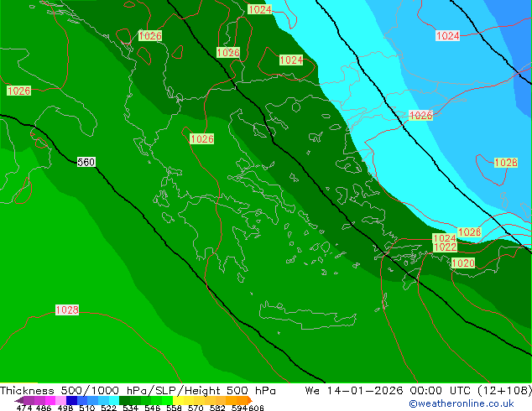Click the 582 legend value

pyautogui.click(x=217, y=408)
